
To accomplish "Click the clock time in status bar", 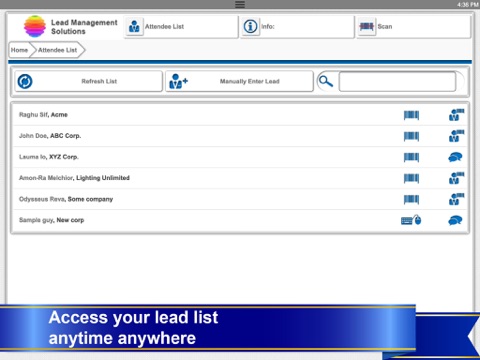I will (468, 4).
